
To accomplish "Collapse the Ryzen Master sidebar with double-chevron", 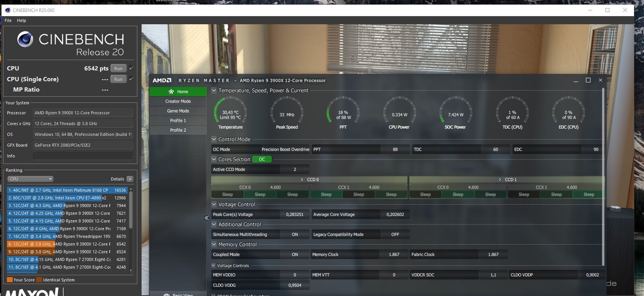I will 206,218.
